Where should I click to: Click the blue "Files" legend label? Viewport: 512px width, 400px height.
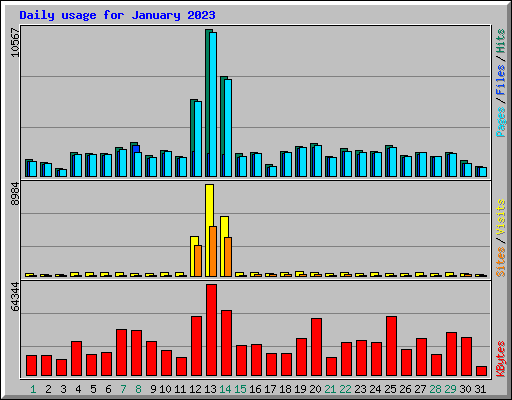[x=500, y=80]
